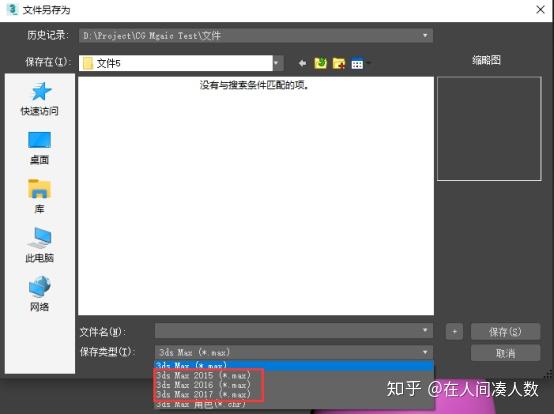This screenshot has height=414, width=554.
Task: Close the Save File As dialog
Action: [x=540, y=10]
